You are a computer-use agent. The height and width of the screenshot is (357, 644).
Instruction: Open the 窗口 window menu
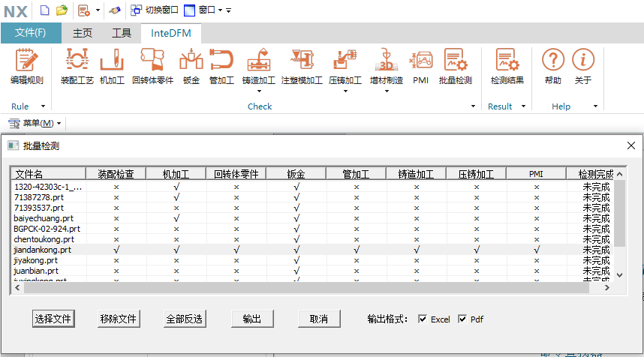click(x=203, y=10)
